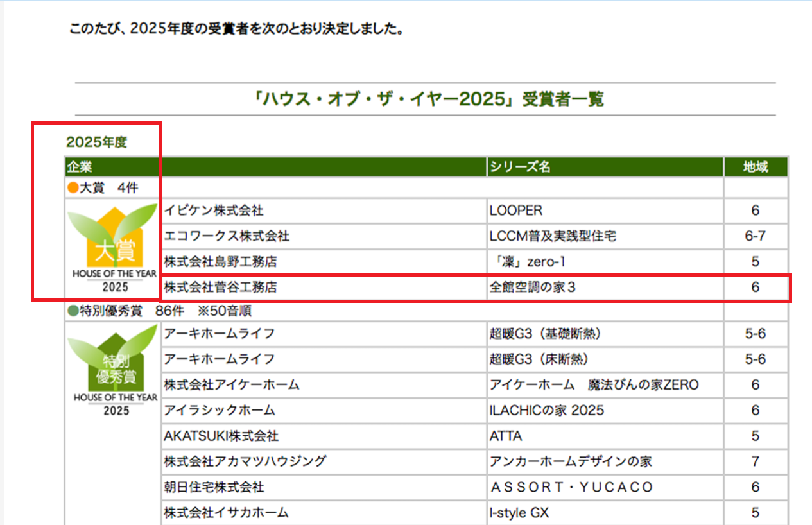
Task: Click the LCCM普及実践型住宅 series cell
Action: [605, 236]
